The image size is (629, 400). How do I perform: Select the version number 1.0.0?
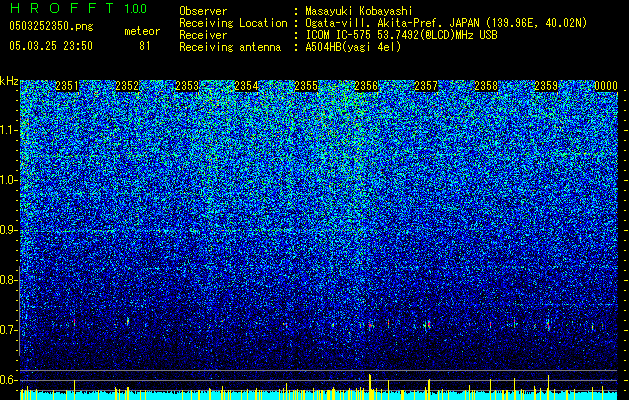point(135,9)
